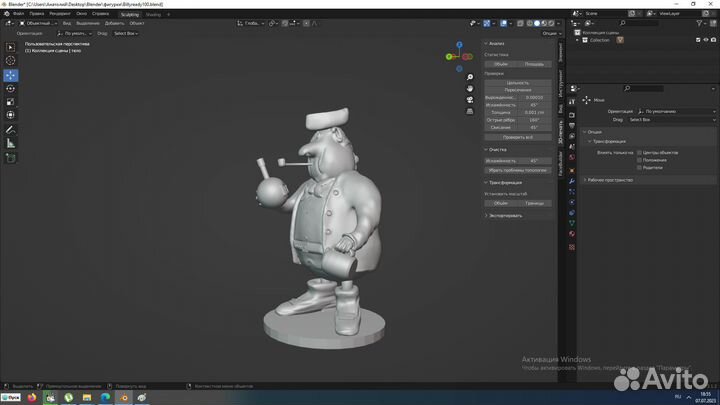
Task: Switch to the Shading workspace tab
Action: [x=153, y=14]
